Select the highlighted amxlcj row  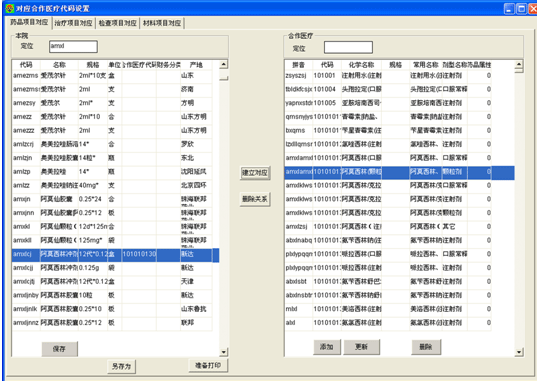tap(115, 255)
